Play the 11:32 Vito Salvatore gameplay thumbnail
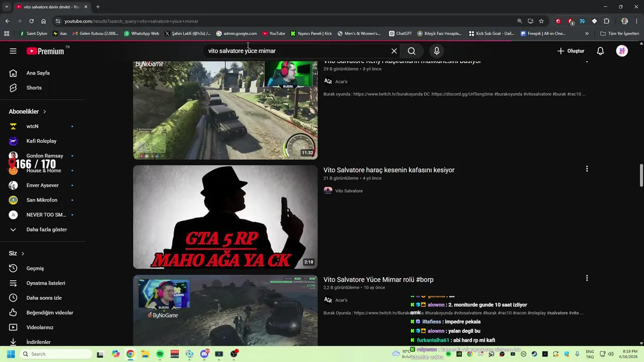 click(225, 110)
